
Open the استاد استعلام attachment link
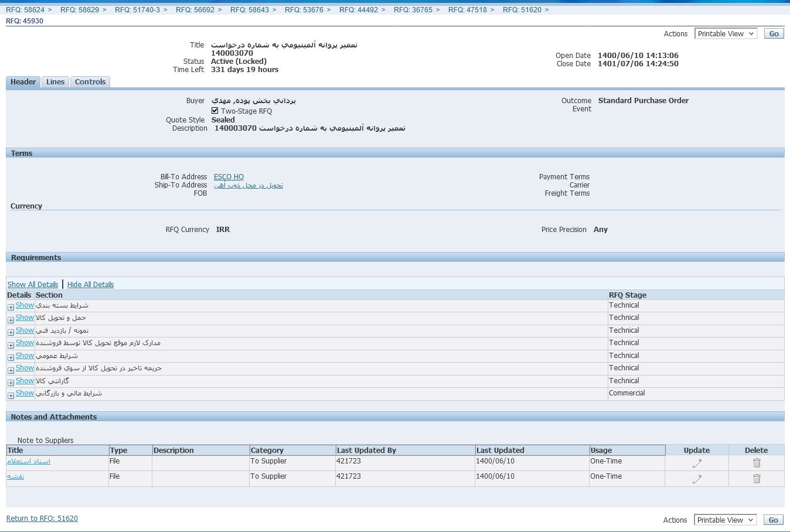[x=29, y=462]
